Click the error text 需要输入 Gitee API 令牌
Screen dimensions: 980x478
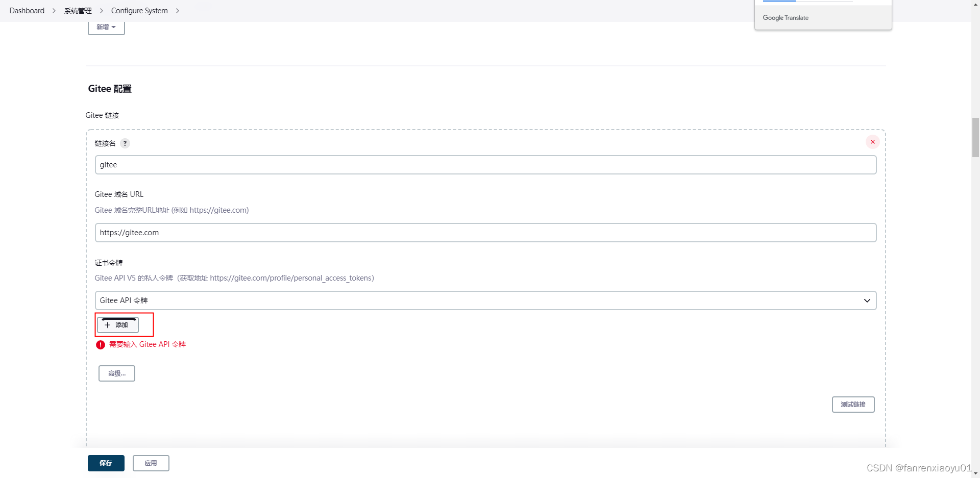point(148,345)
